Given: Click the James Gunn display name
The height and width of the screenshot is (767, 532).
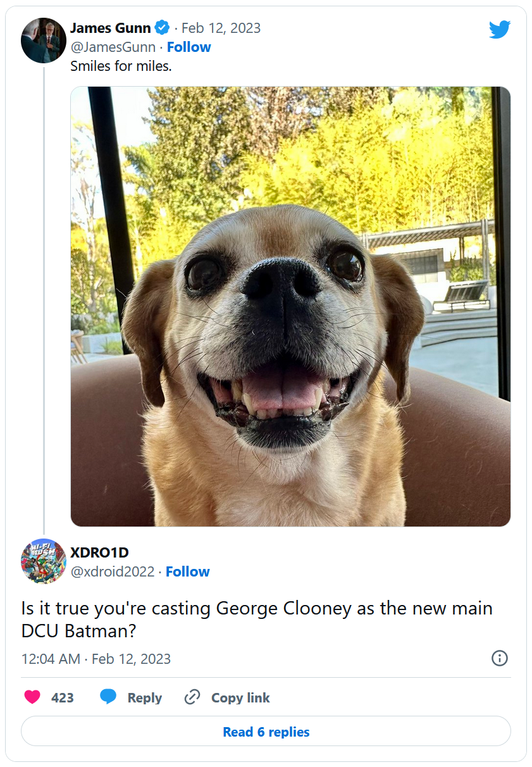Looking at the screenshot, I should (x=110, y=28).
